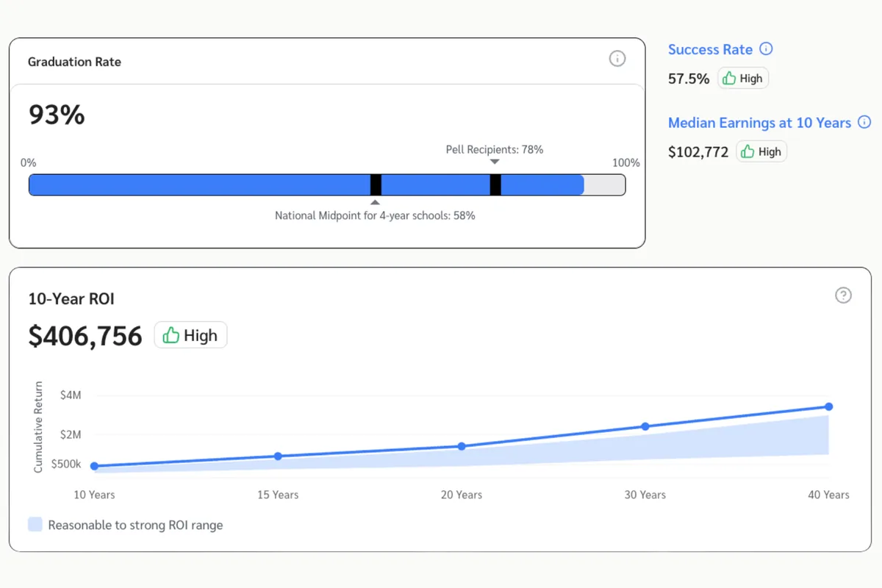Select the 40 Years data point on the ROI chart
This screenshot has width=882, height=588.
point(828,406)
